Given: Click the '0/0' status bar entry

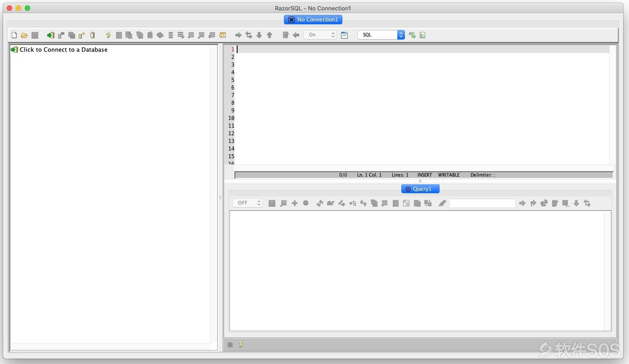Looking at the screenshot, I should click(343, 175).
